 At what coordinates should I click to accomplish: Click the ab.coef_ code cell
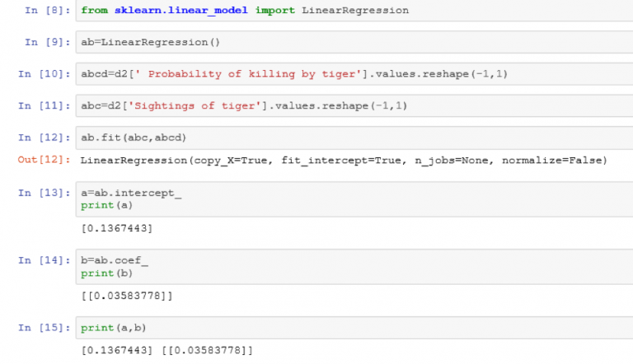pyautogui.click(x=354, y=266)
